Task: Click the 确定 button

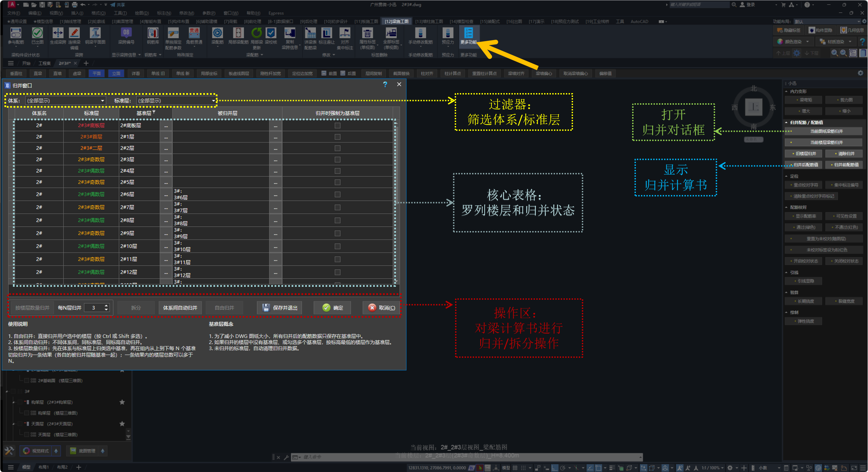Action: (x=332, y=308)
